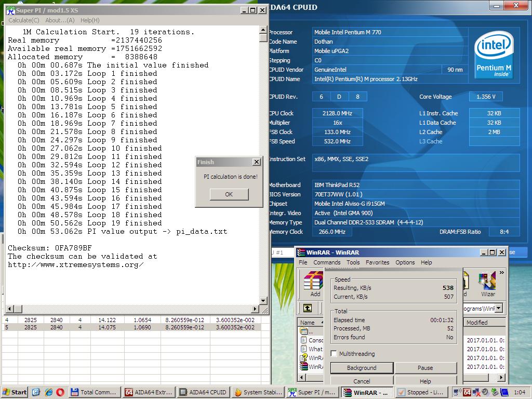
Task: Click the WinRAR Add archive icon
Action: coord(313,284)
